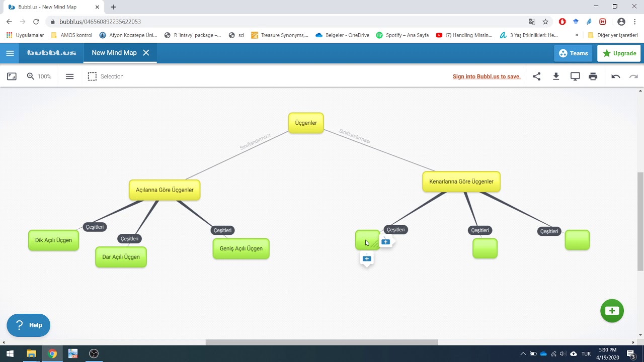Select the Üçgenler root bubble
This screenshot has width=644, height=362.
coord(306,123)
